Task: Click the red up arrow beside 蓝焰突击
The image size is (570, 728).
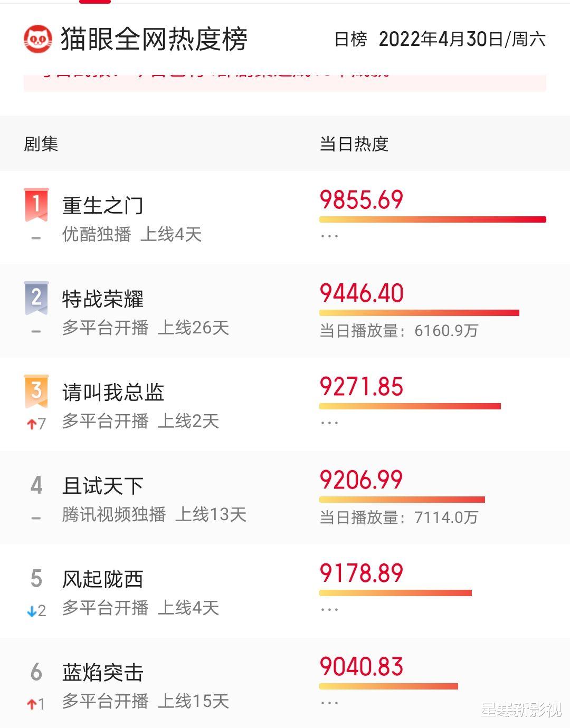Action: (32, 704)
